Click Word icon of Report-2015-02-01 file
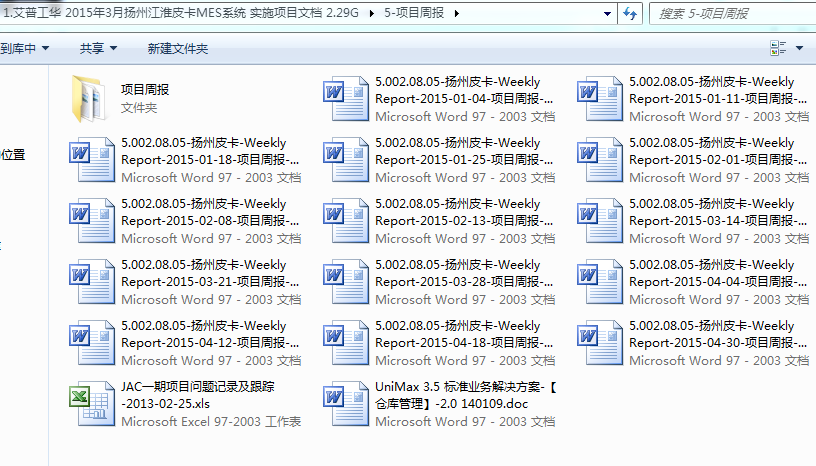 click(600, 159)
